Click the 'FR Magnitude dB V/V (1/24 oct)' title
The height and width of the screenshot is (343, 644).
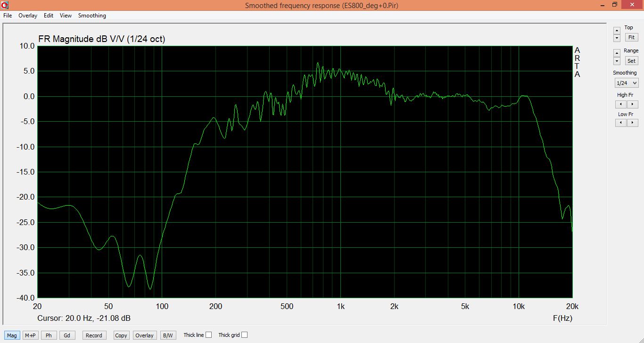click(x=101, y=39)
